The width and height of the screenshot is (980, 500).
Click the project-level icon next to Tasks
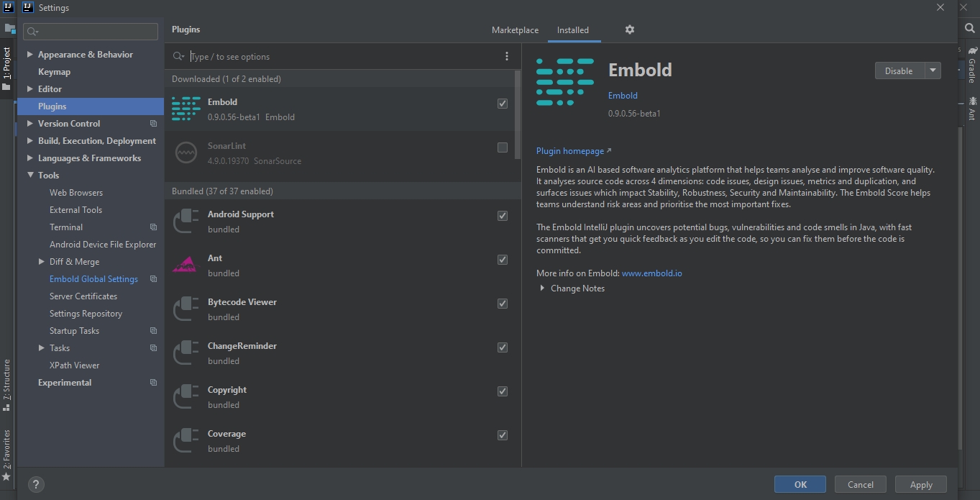pos(153,348)
